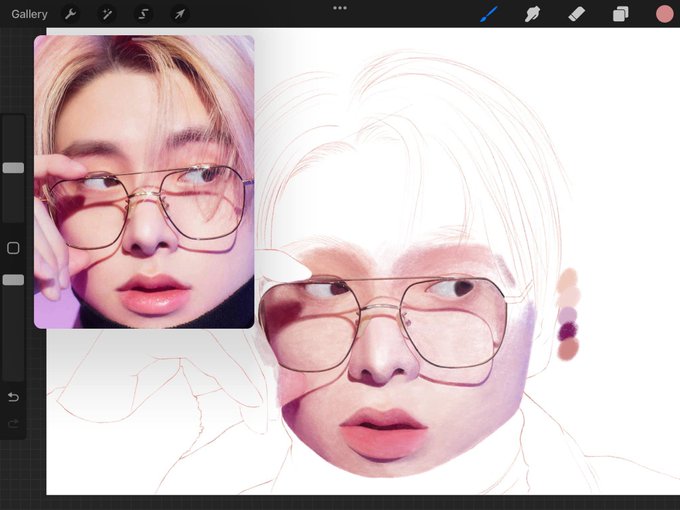Open the active color picker circle
Image resolution: width=680 pixels, height=510 pixels.
tap(664, 14)
